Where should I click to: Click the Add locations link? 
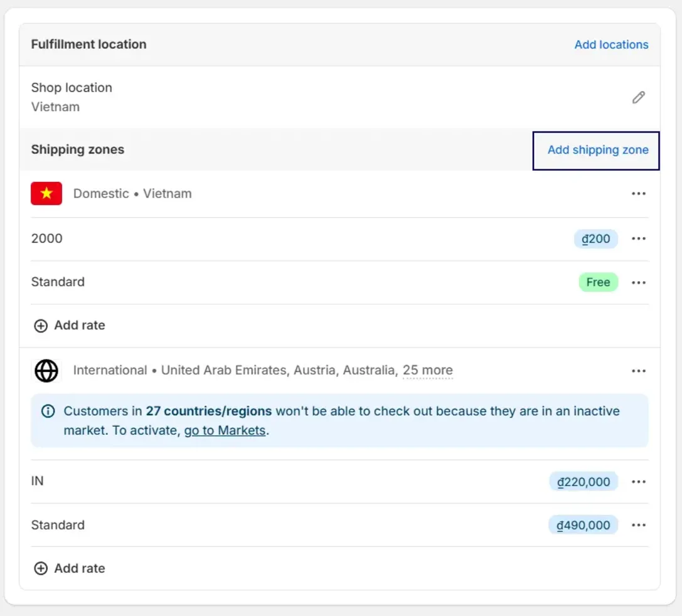pyautogui.click(x=611, y=45)
